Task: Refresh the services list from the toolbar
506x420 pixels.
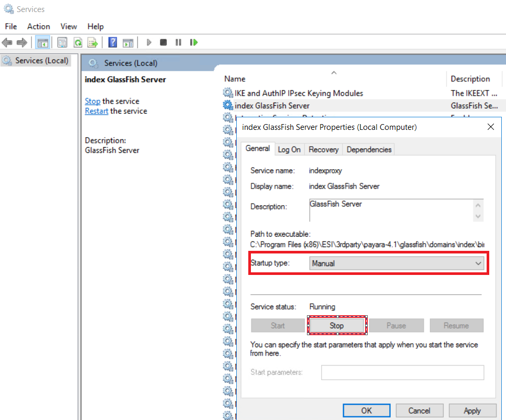Action: (78, 42)
